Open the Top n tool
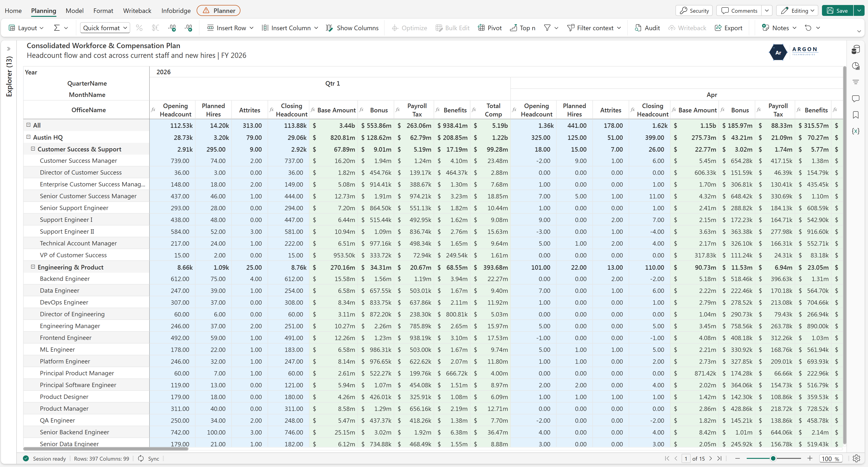Image resolution: width=868 pixels, height=467 pixels. tap(523, 28)
